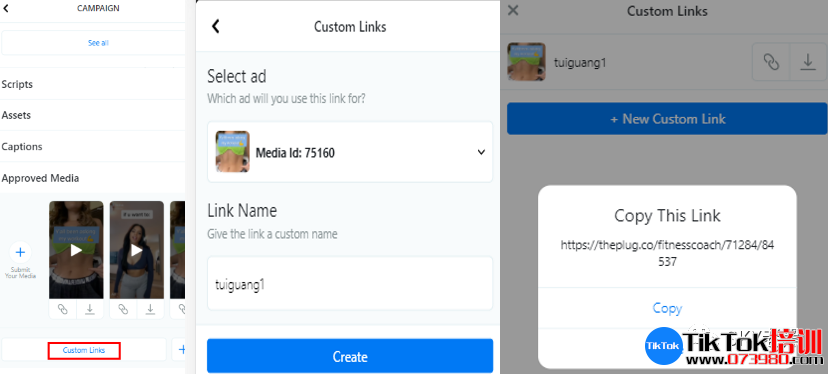Expand the Media Id 75160 ad dropdown
The height and width of the screenshot is (374, 828).
481,152
